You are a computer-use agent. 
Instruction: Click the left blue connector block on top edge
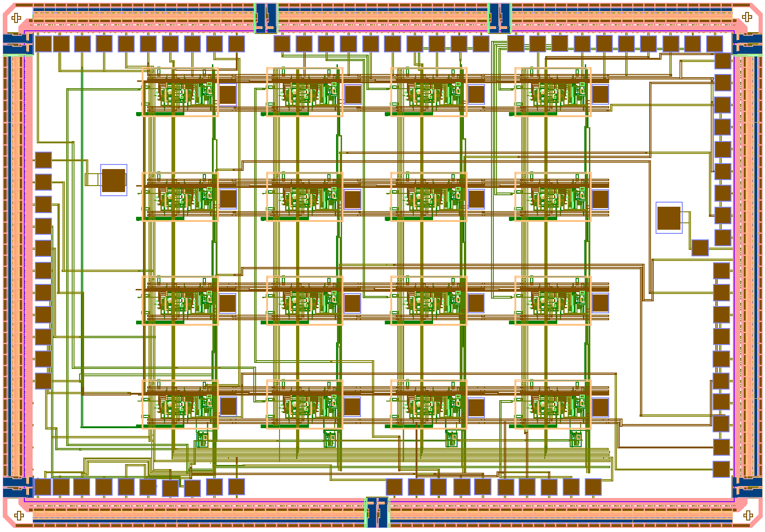(x=266, y=17)
